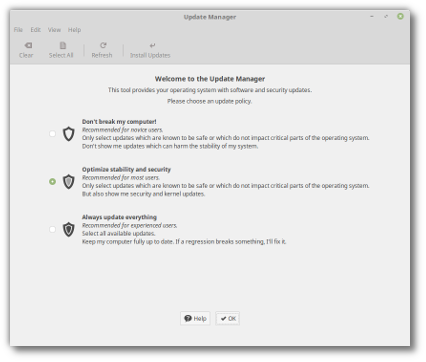Click the Help button at the bottom
Image resolution: width=426 pixels, height=362 pixels.
click(x=195, y=319)
